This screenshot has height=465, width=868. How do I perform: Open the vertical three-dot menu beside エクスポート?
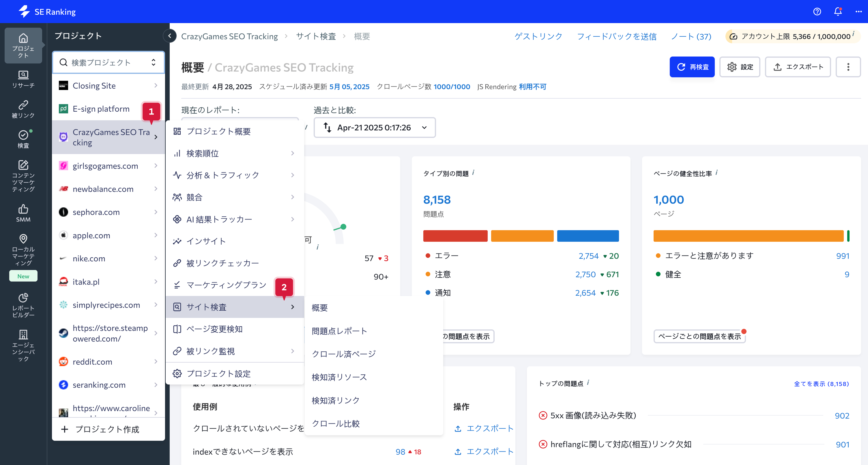click(848, 67)
